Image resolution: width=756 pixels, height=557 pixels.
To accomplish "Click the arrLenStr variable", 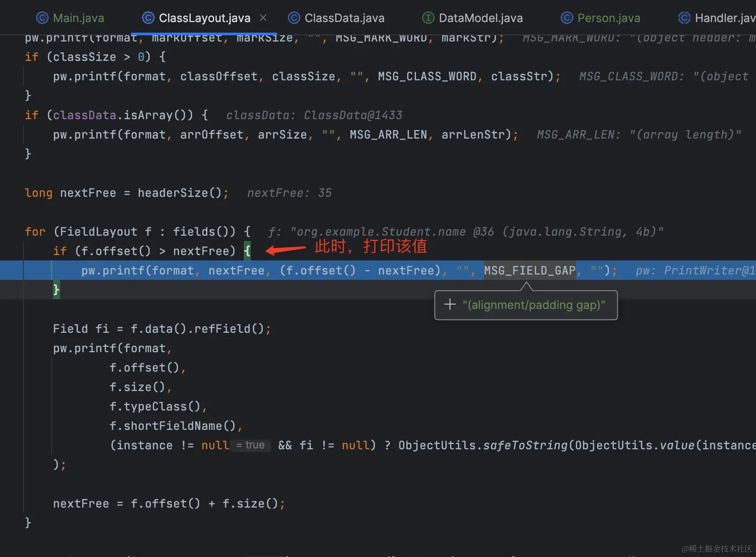I will coord(473,135).
